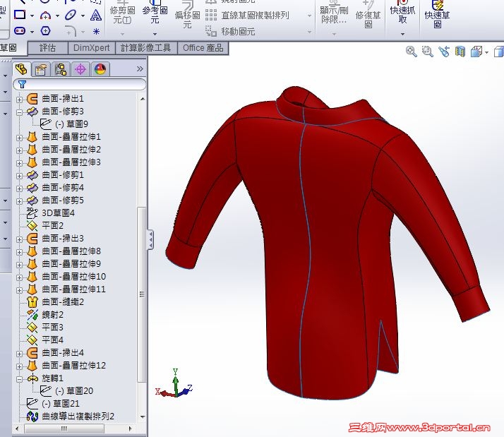Expand the 曲面-疊層拉伸10 feature node

[19, 277]
